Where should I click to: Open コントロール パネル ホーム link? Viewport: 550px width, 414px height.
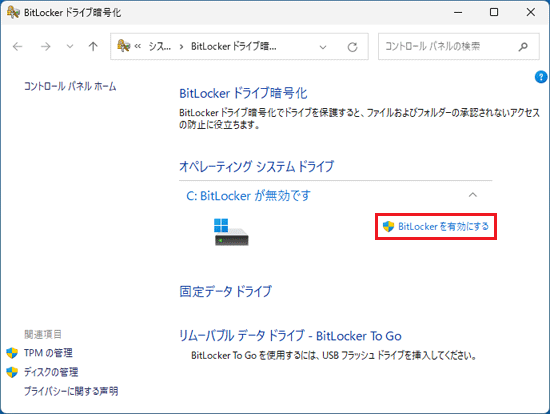(x=70, y=86)
